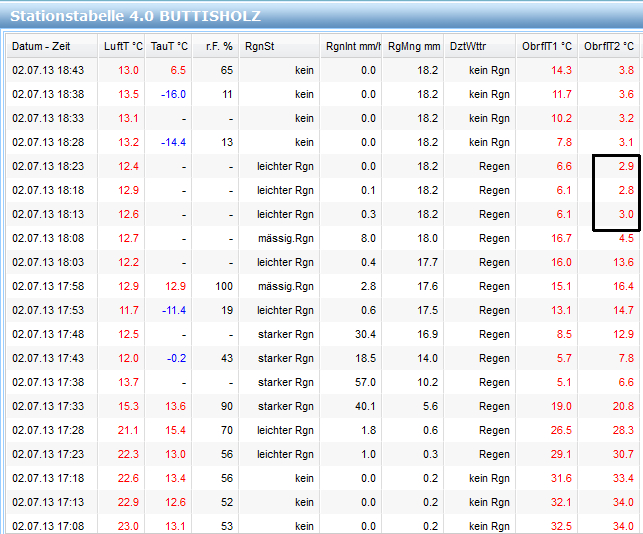Screen dimensions: 643x534
Task: Sort by the Datum - Zeit column header
Action: (x=41, y=47)
